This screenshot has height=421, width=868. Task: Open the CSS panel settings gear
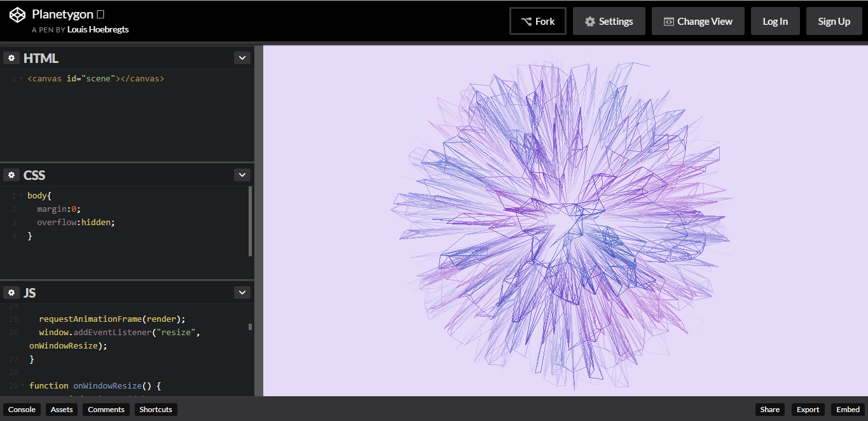11,174
